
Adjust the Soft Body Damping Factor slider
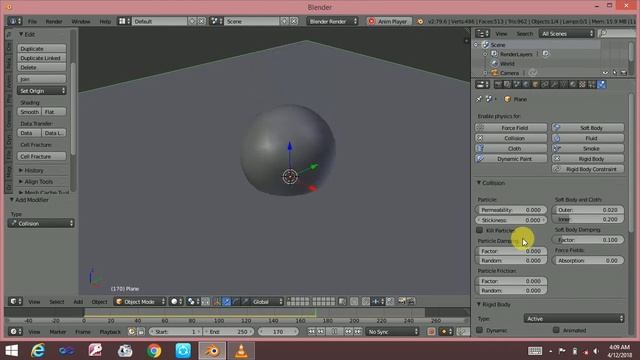tap(588, 240)
